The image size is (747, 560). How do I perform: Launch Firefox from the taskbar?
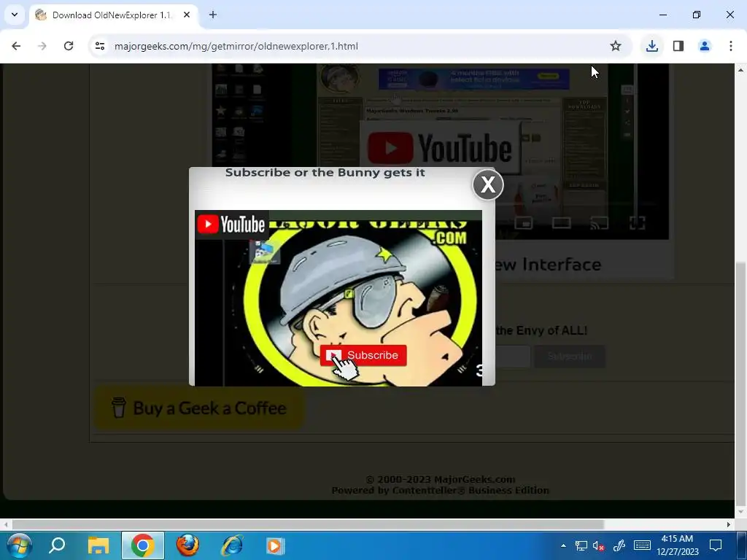pyautogui.click(x=187, y=545)
